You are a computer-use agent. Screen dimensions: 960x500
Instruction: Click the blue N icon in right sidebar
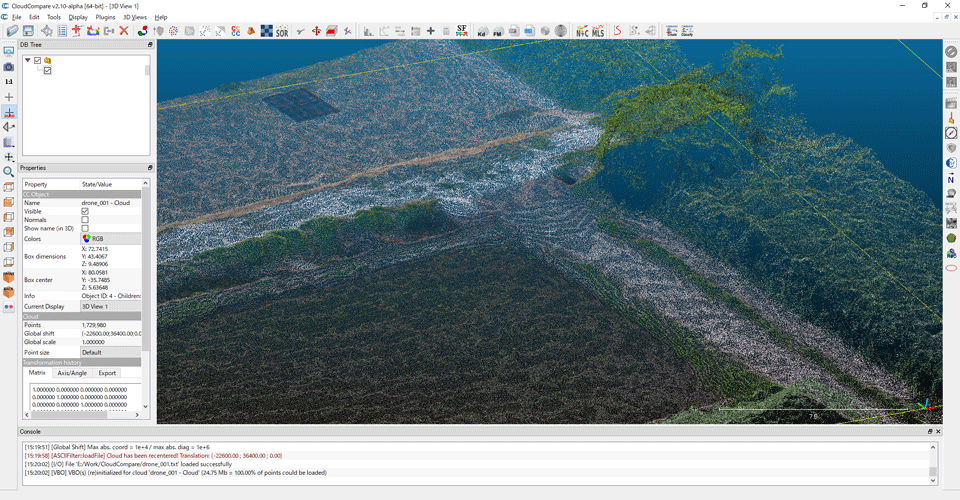coord(951,178)
